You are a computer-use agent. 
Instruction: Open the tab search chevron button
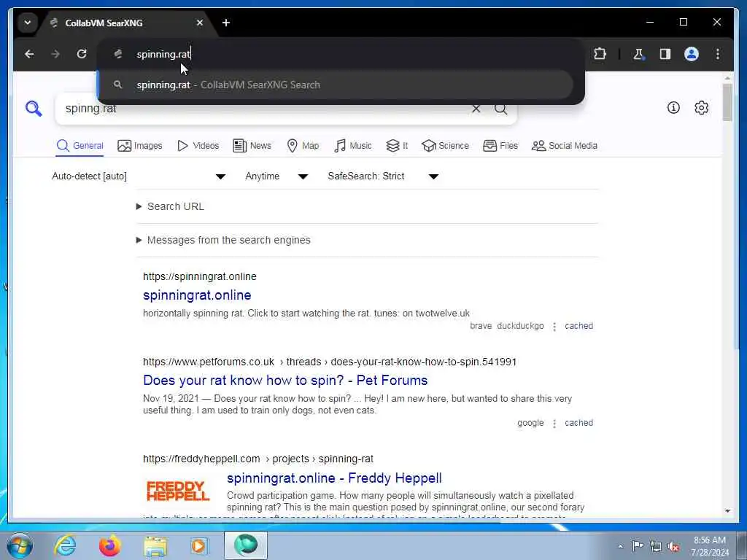(28, 23)
